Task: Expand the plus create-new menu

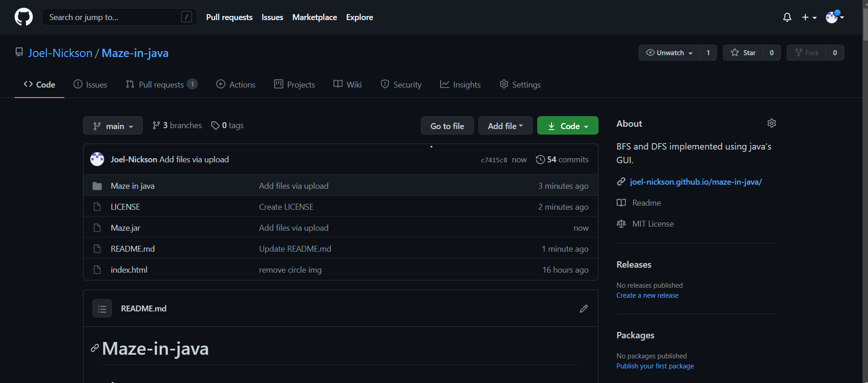Action: click(809, 17)
